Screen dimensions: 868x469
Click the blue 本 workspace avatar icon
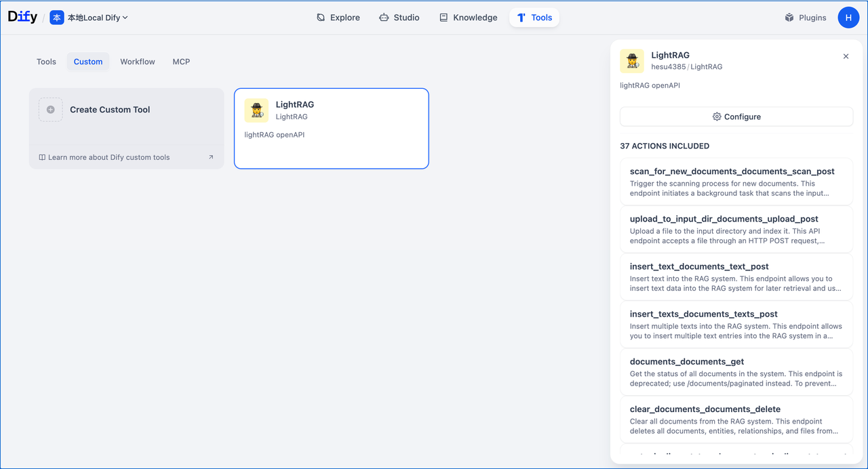(x=57, y=18)
